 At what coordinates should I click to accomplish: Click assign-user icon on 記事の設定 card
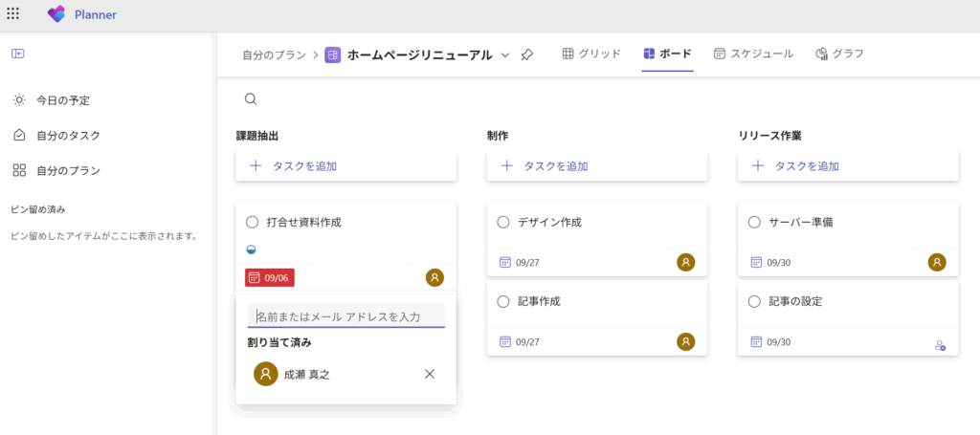[940, 345]
